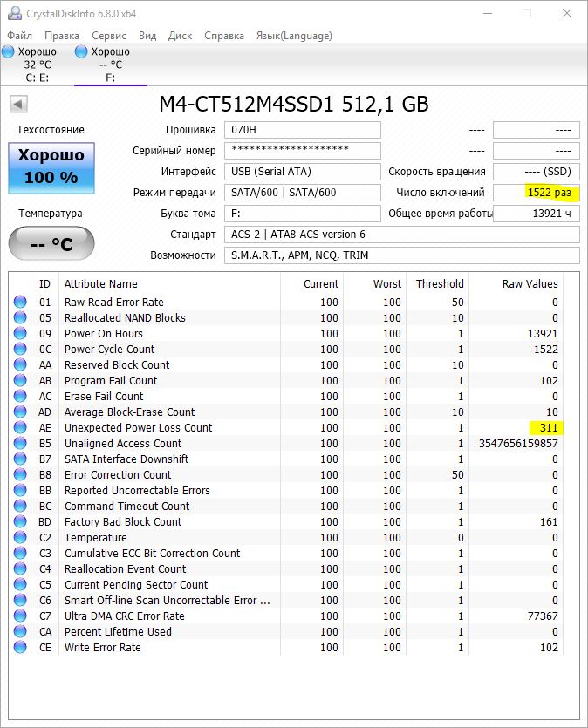Click the status circle for SATA Interface Downshift
Image resolution: width=588 pixels, height=728 pixels.
click(x=20, y=459)
